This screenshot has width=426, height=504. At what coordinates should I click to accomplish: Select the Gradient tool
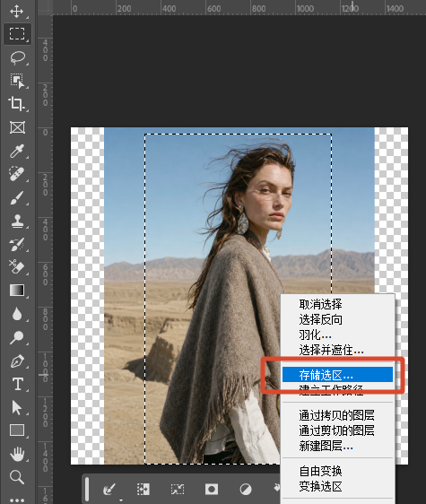pyautogui.click(x=17, y=290)
